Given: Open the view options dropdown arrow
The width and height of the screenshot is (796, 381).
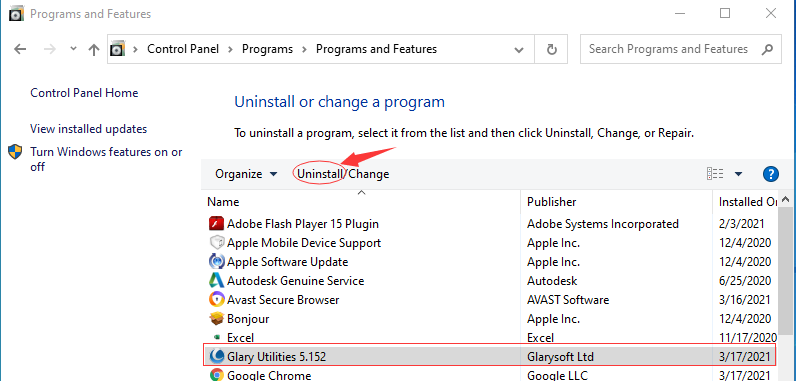Looking at the screenshot, I should tap(739, 174).
